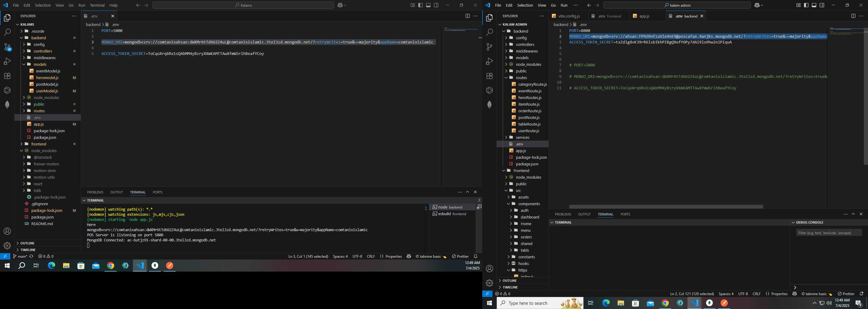
Task: Open Microsoft Edge from the left taskbar
Action: (x=51, y=266)
